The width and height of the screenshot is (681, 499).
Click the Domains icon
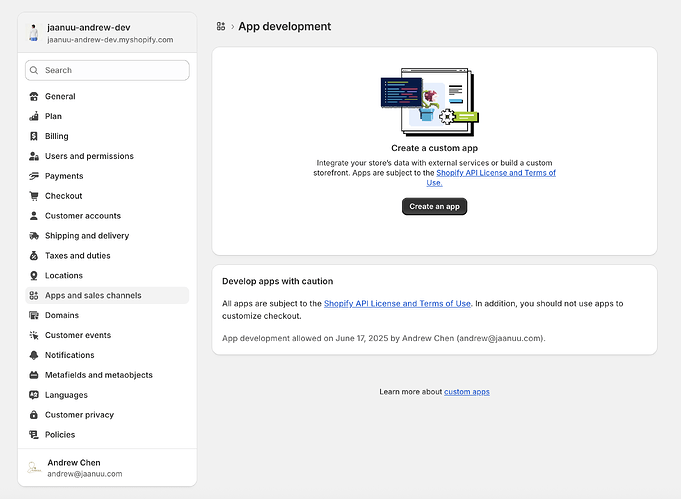(x=34, y=315)
